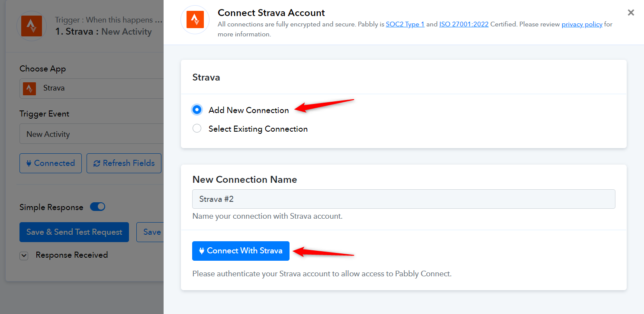Click the Strava logo in the trigger step header
The image size is (644, 314).
point(31,26)
